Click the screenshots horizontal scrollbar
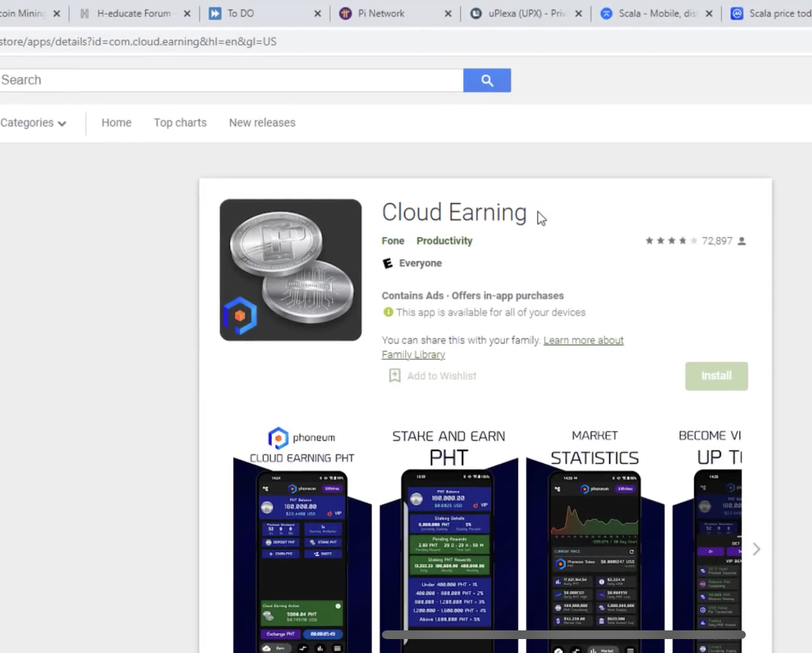This screenshot has width=812, height=653. [563, 634]
